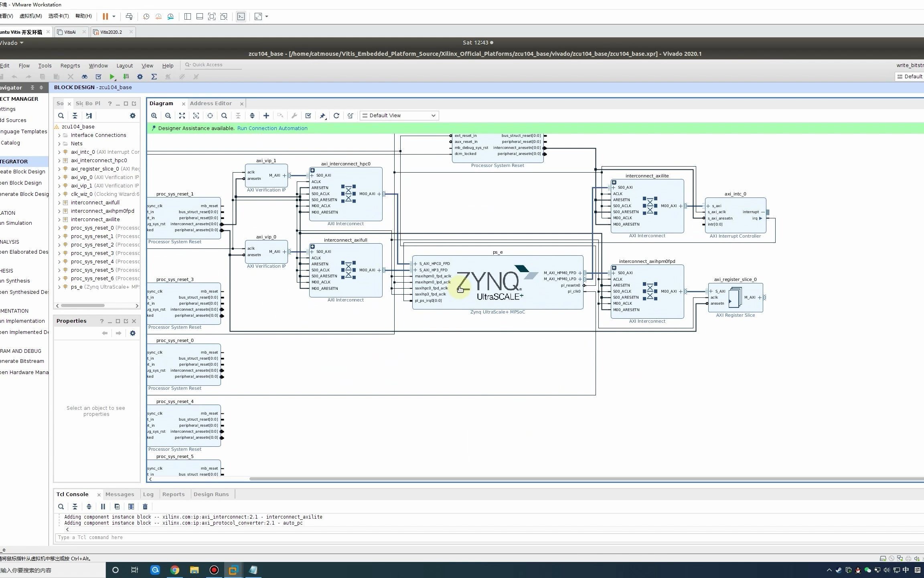Screen dimensions: 924x578
Task: Pause Tcl Console output
Action: point(103,507)
